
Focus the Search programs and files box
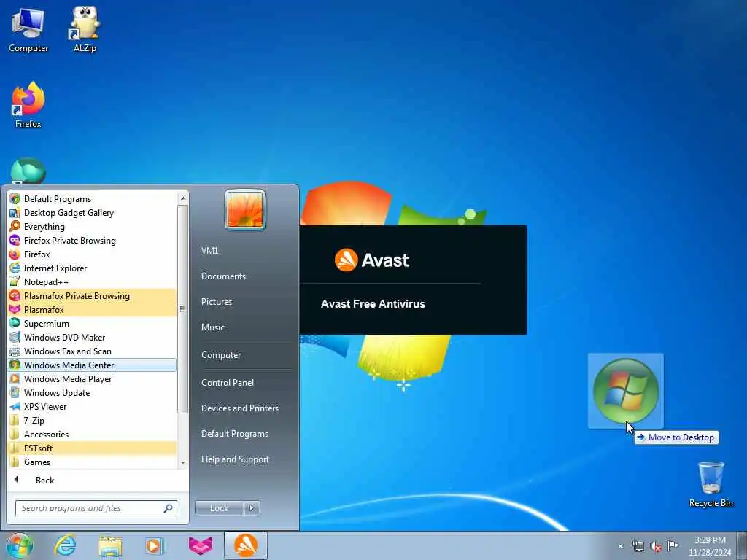click(x=96, y=508)
